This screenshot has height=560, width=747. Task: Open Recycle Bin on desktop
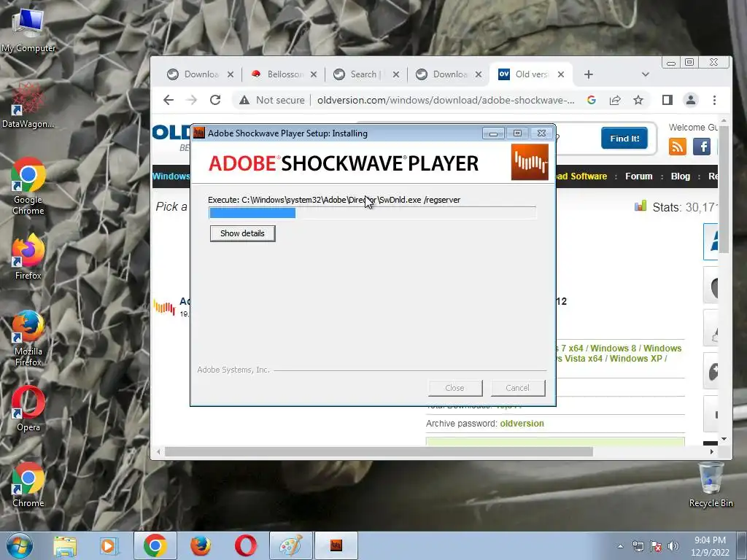711,485
